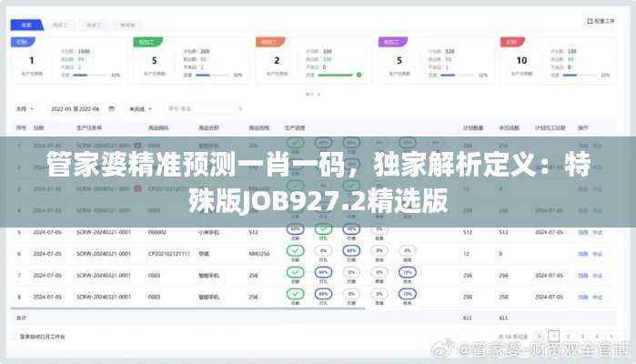Open the 本月 period dropdown

point(25,108)
